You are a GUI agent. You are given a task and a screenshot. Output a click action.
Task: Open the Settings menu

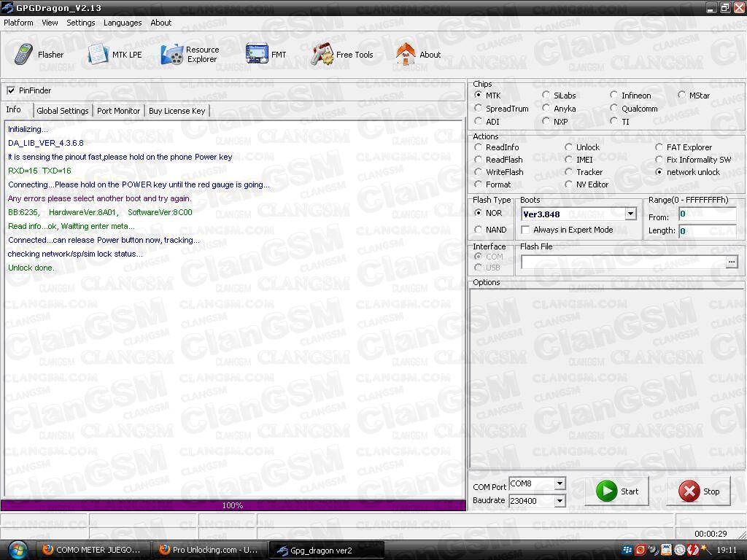pos(81,23)
